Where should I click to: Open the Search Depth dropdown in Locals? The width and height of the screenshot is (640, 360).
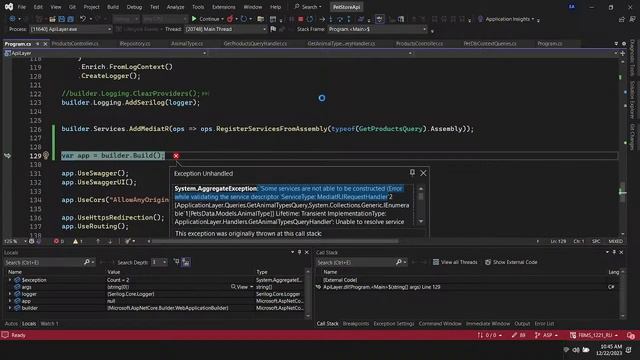(x=159, y=262)
